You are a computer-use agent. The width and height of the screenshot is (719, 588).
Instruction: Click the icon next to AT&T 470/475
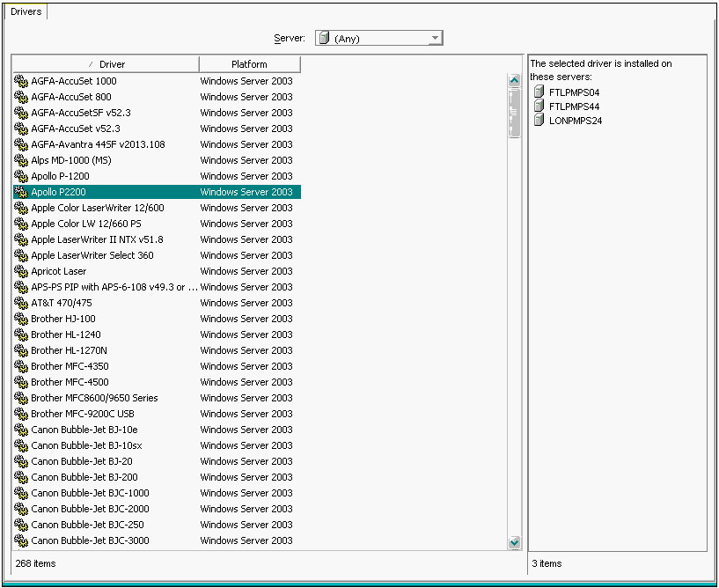(x=21, y=303)
